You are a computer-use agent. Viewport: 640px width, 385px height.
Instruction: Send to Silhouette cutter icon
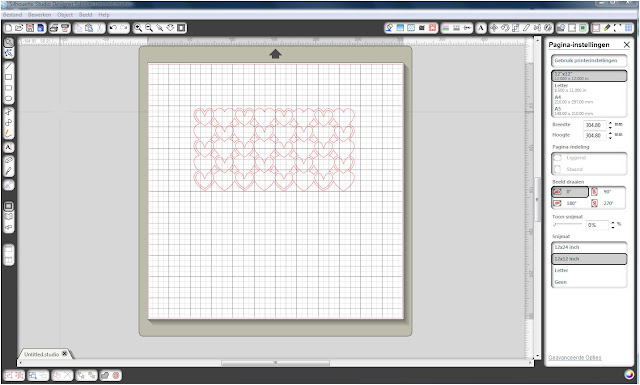(65, 28)
